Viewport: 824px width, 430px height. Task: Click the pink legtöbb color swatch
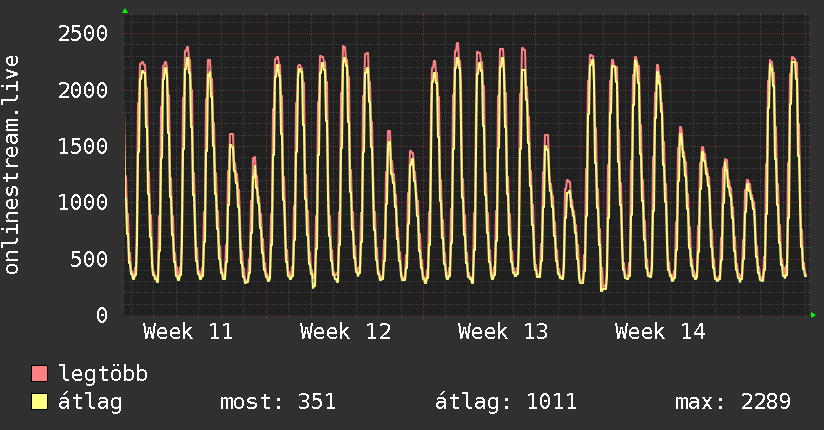tap(39, 374)
